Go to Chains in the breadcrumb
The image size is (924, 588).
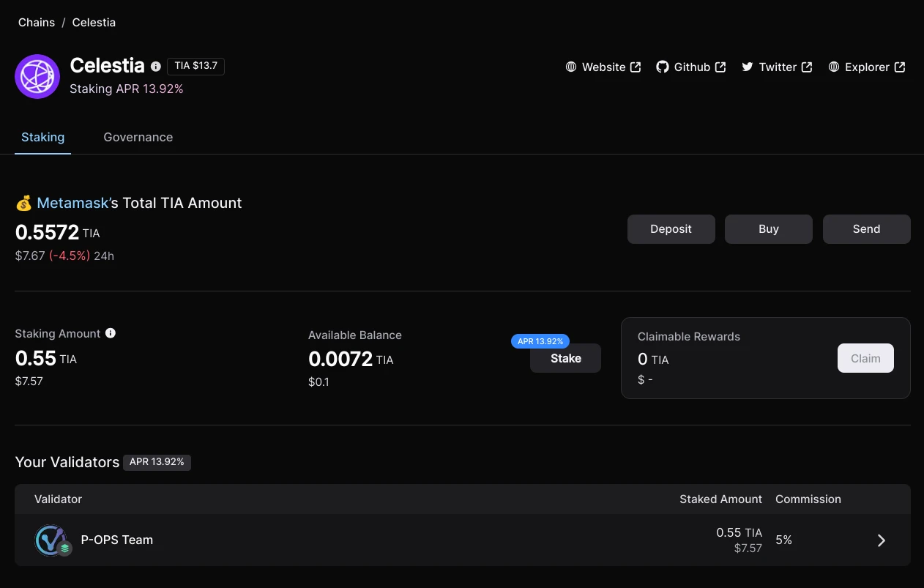pyautogui.click(x=37, y=22)
